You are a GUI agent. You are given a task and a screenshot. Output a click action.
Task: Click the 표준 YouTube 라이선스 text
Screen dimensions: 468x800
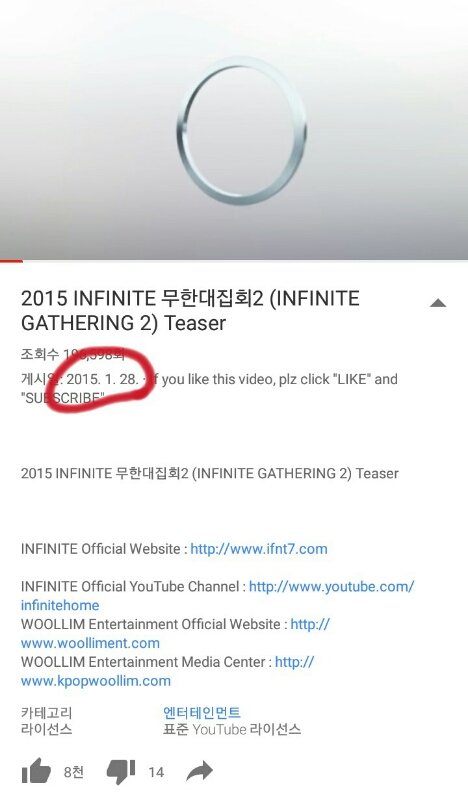tap(232, 730)
